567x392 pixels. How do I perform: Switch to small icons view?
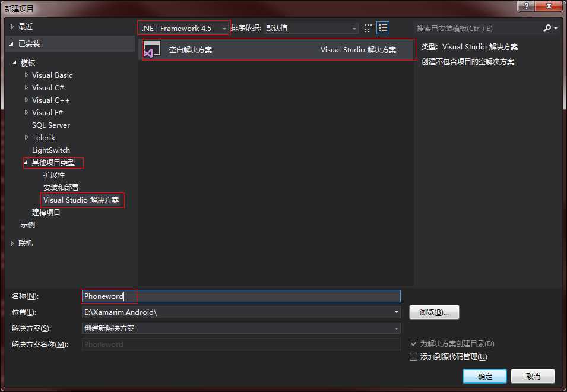(x=368, y=28)
